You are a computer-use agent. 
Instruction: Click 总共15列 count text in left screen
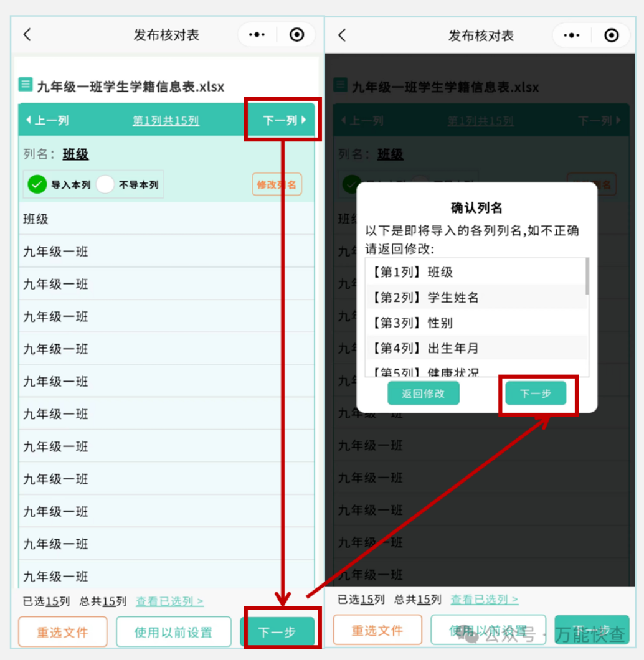(x=103, y=601)
